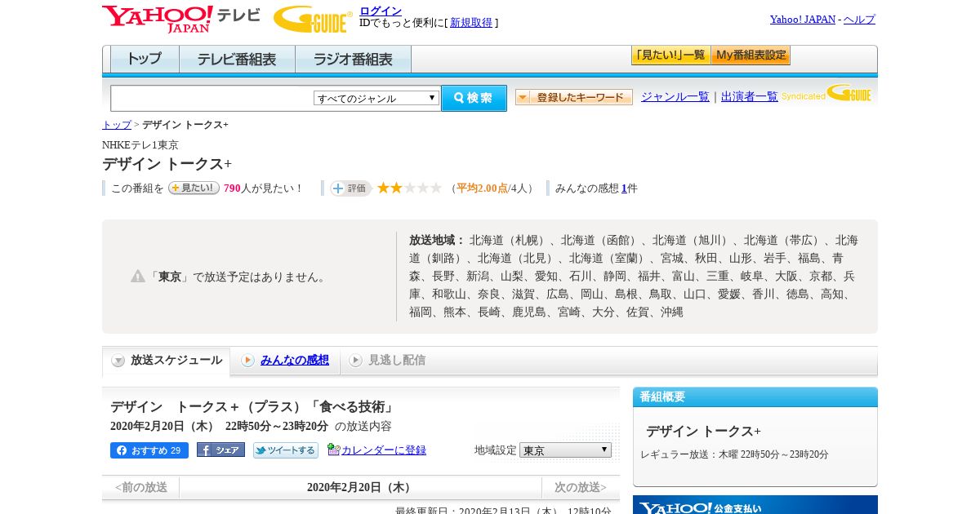Image resolution: width=980 pixels, height=514 pixels.
Task: Click the blue 検索 search button
Action: [x=474, y=98]
